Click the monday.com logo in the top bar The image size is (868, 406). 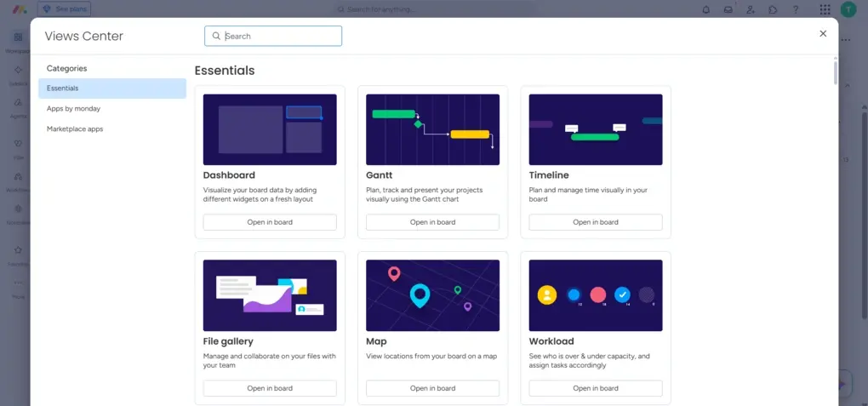pos(20,9)
